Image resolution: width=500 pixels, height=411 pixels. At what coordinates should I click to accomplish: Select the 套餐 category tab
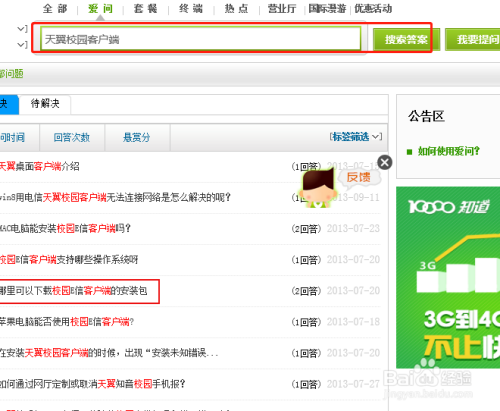tap(145, 9)
